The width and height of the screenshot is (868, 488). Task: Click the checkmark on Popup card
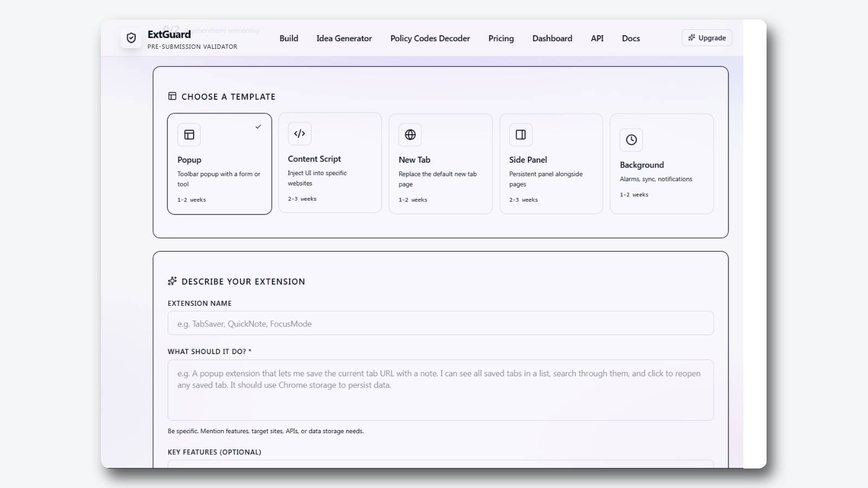point(258,127)
